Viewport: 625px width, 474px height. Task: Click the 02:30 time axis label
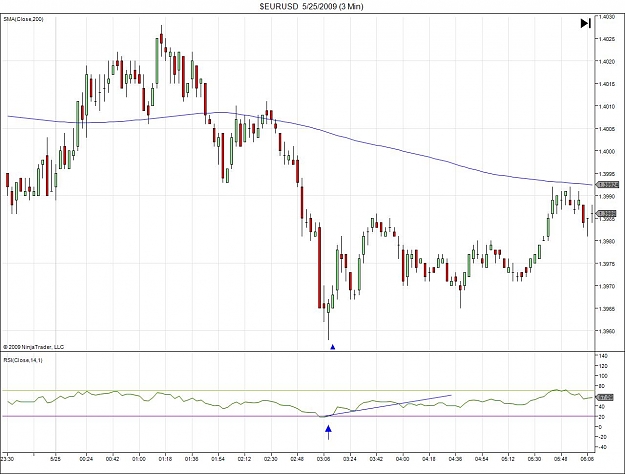(271, 459)
